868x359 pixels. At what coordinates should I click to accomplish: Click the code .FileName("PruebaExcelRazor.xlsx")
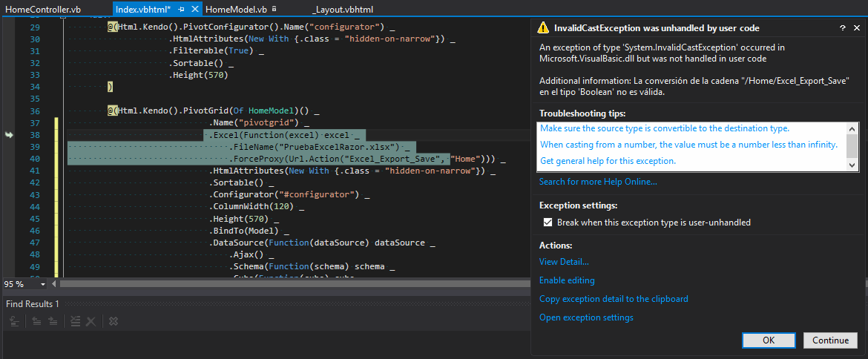click(314, 147)
